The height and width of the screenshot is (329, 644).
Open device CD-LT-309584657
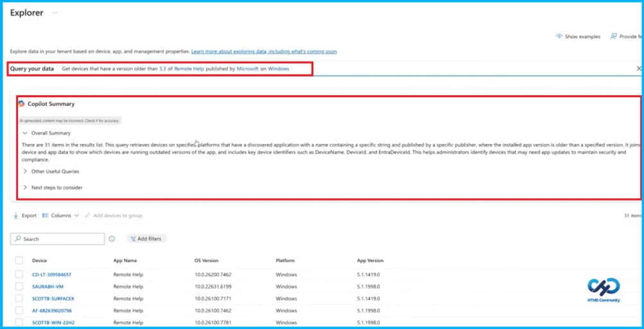pyautogui.click(x=52, y=274)
